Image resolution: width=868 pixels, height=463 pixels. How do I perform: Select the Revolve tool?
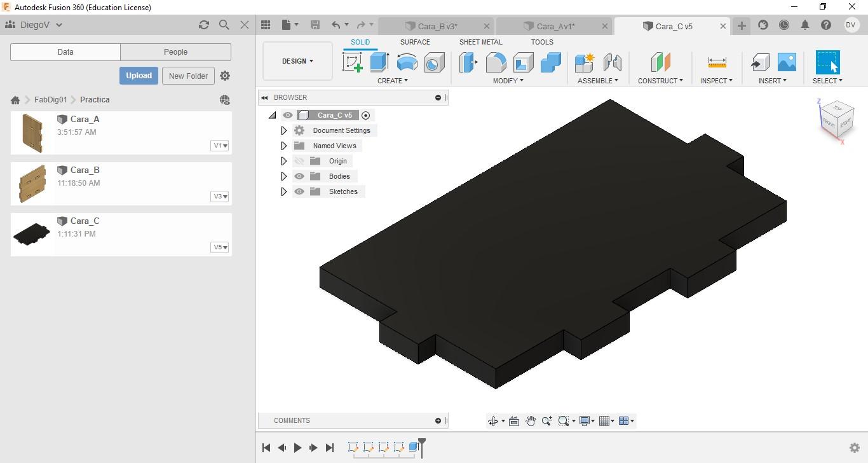pos(407,62)
